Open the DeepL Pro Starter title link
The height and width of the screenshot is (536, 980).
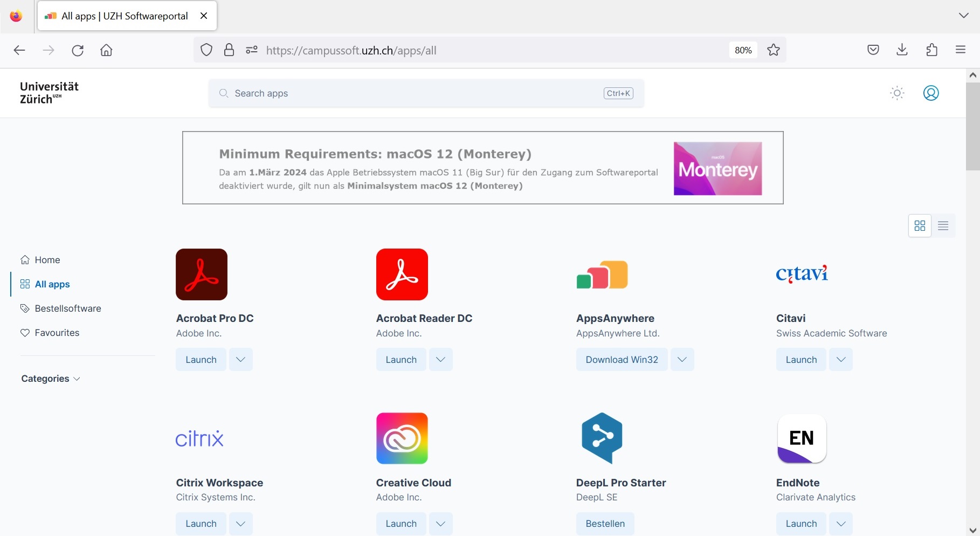click(621, 483)
